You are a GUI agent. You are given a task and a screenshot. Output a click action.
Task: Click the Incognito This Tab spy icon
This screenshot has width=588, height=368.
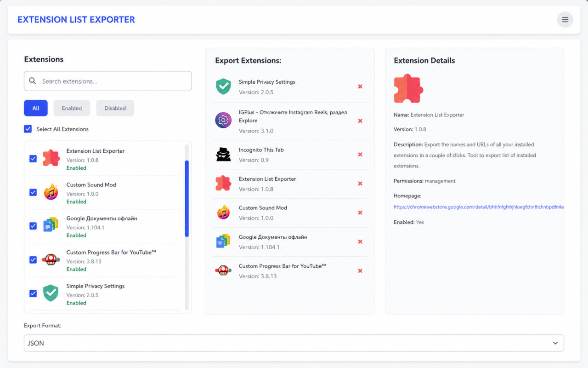(223, 154)
